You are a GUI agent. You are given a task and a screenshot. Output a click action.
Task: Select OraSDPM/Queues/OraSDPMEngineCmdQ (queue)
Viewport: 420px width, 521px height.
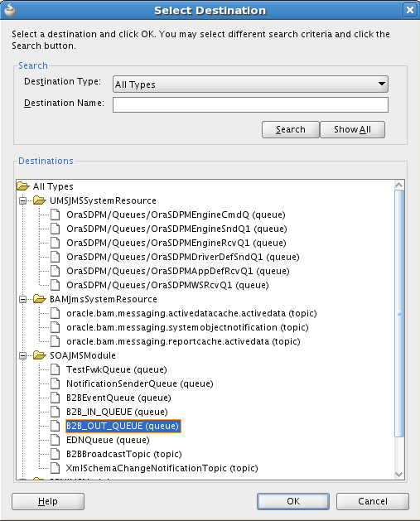tap(176, 215)
